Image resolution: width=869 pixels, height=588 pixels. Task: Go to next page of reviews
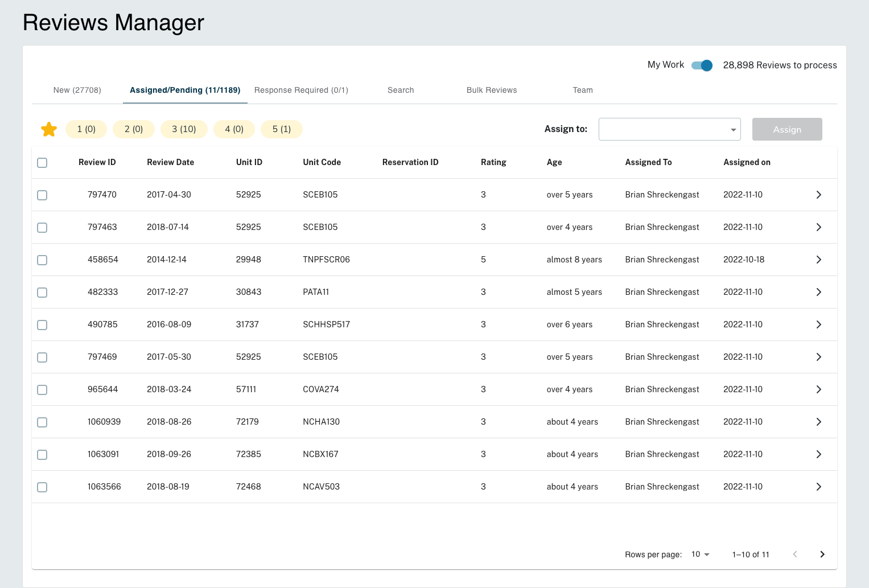[822, 554]
